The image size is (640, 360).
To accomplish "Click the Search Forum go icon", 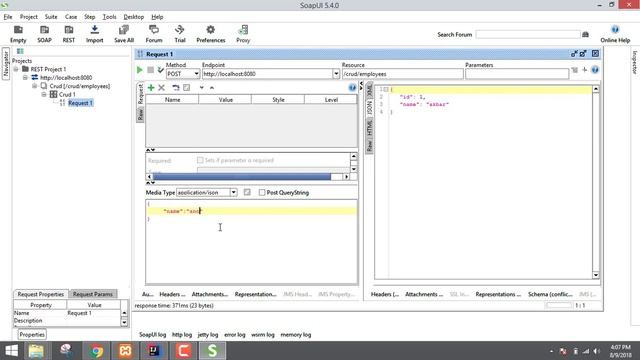I will click(585, 35).
